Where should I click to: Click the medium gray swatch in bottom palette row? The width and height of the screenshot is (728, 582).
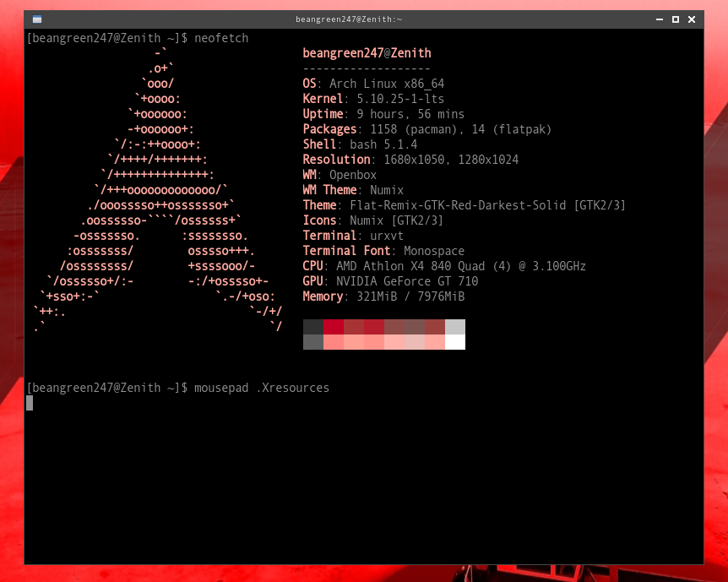pos(313,342)
